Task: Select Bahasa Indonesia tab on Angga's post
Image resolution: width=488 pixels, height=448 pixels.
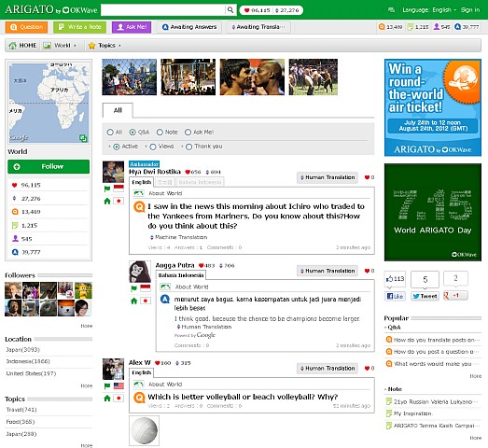Action: coord(181,275)
